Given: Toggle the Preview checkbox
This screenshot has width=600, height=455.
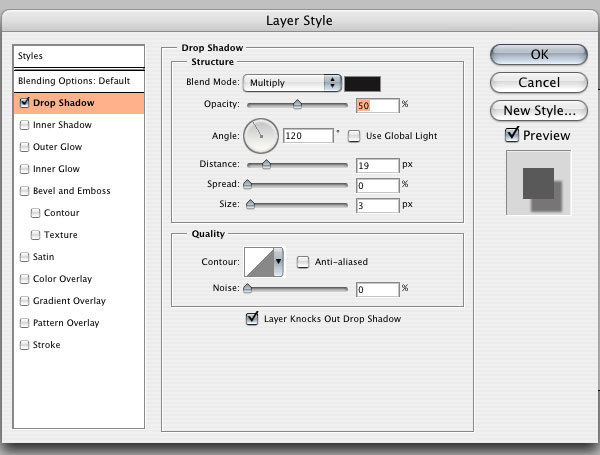Looking at the screenshot, I should 512,134.
